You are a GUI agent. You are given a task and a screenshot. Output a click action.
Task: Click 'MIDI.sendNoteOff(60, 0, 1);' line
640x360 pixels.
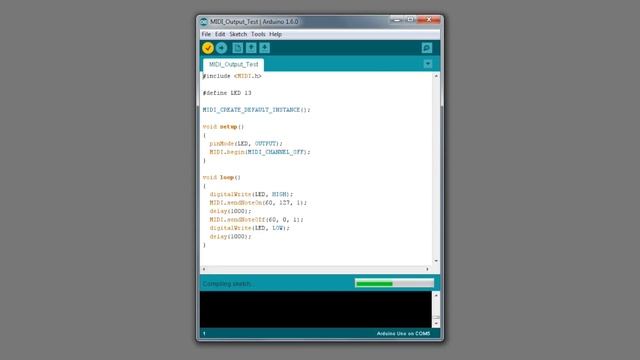256,220
